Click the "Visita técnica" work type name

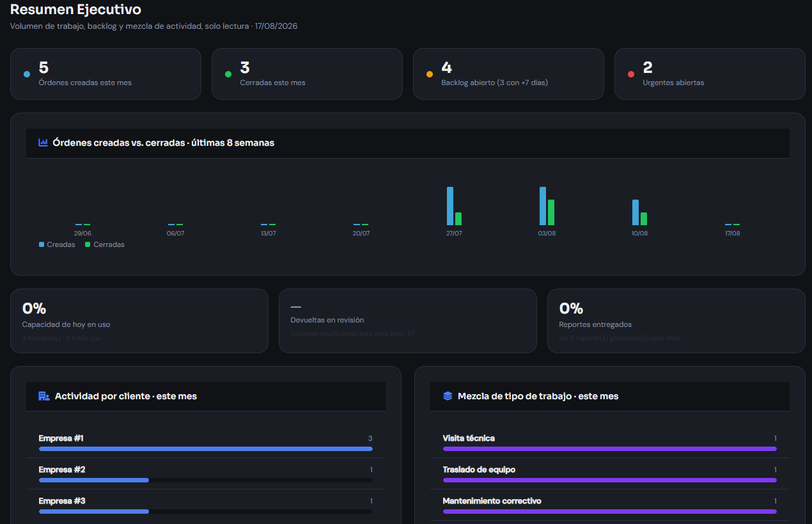point(469,438)
